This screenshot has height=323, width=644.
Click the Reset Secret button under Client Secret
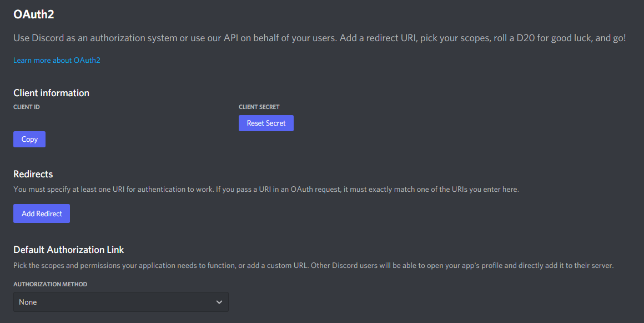(266, 123)
